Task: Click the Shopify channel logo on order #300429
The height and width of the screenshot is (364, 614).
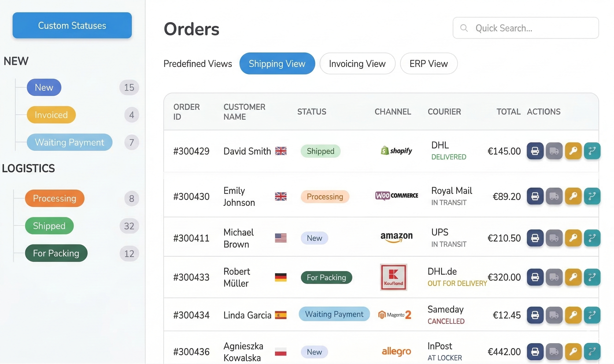Action: 396,151
